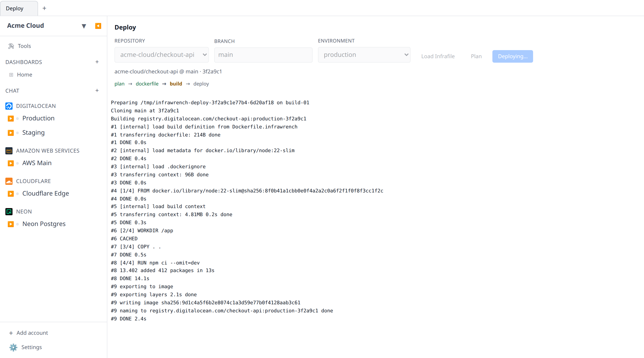Start the Production chat play icon

[11, 118]
